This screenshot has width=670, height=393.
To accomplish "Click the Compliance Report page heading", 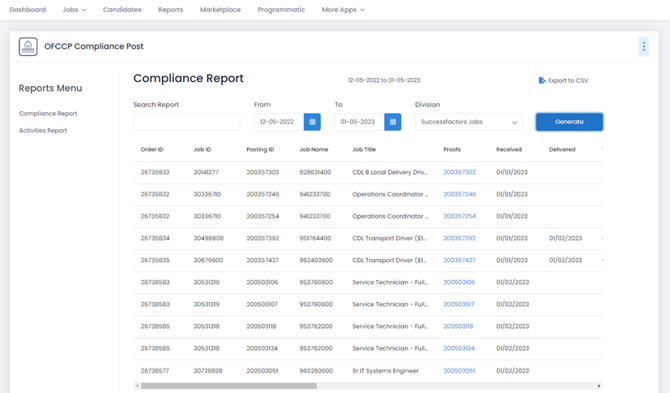I will [188, 78].
